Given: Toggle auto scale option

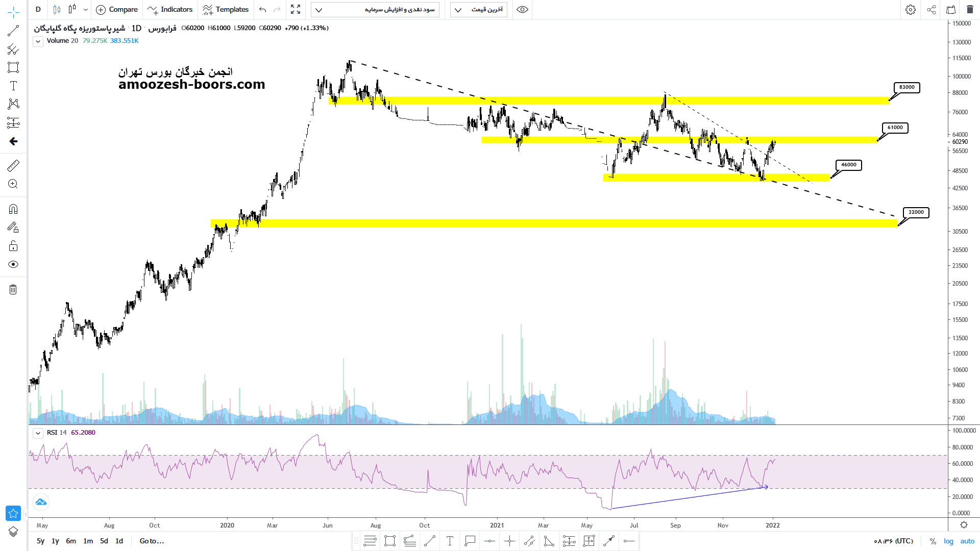Looking at the screenshot, I should [967, 541].
